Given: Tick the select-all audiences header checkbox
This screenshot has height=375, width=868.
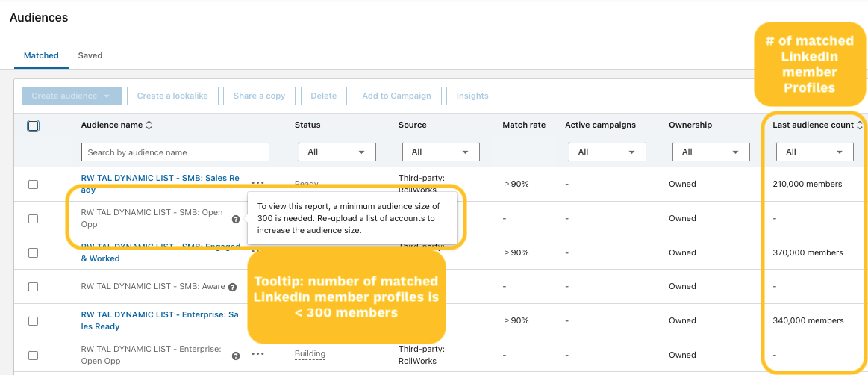Looking at the screenshot, I should (x=33, y=125).
